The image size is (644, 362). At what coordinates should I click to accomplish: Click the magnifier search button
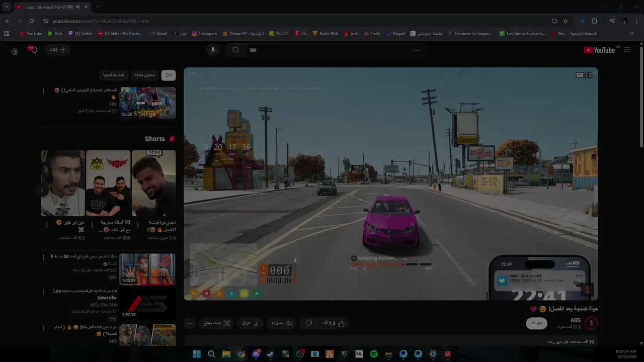click(235, 50)
